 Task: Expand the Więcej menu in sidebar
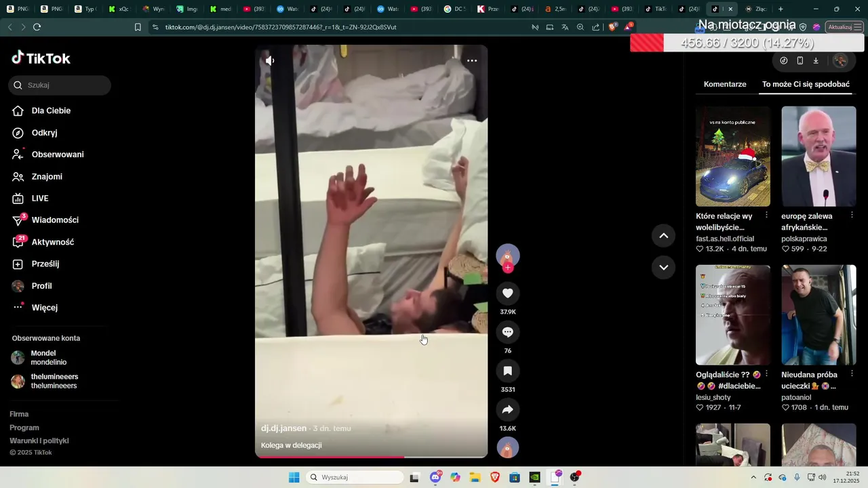(35, 308)
